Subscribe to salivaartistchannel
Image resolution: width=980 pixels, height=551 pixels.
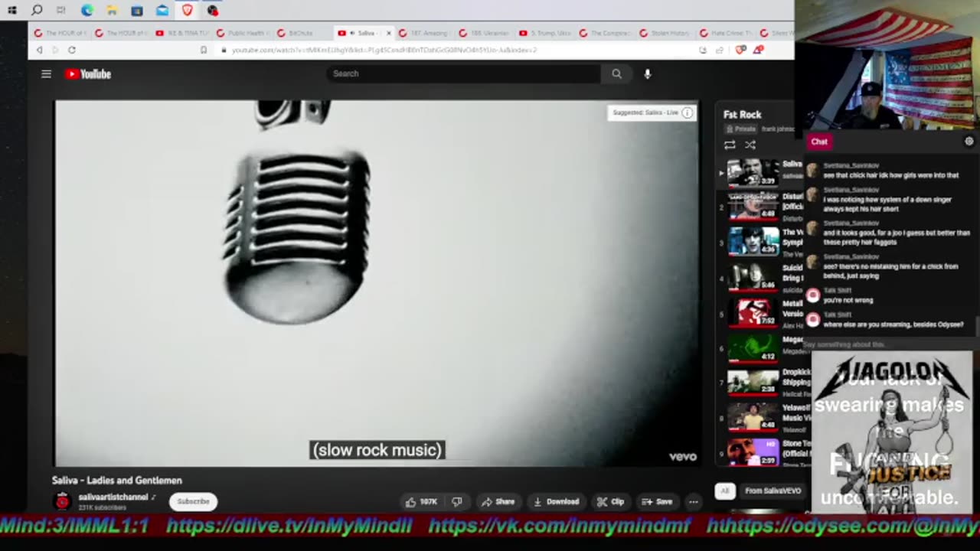[x=193, y=501]
